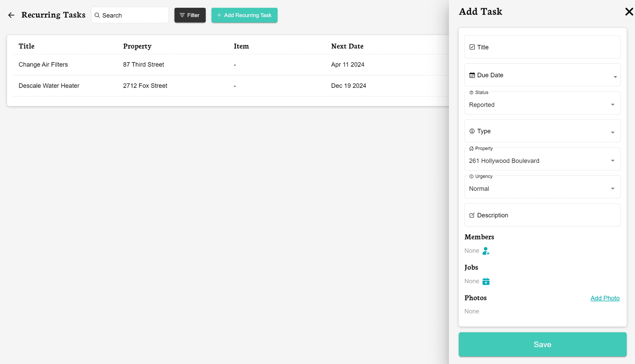Click the info icon next to Urgency label
The width and height of the screenshot is (635, 364).
[471, 176]
